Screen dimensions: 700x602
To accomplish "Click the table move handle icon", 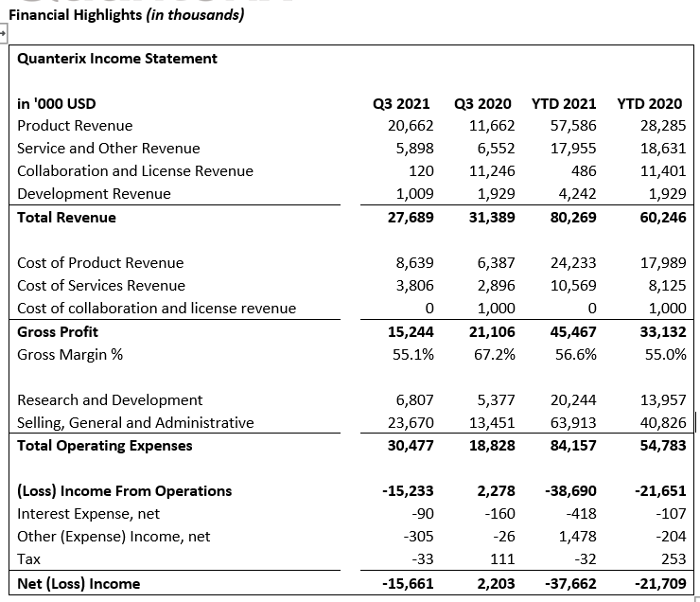I will click(x=3, y=33).
